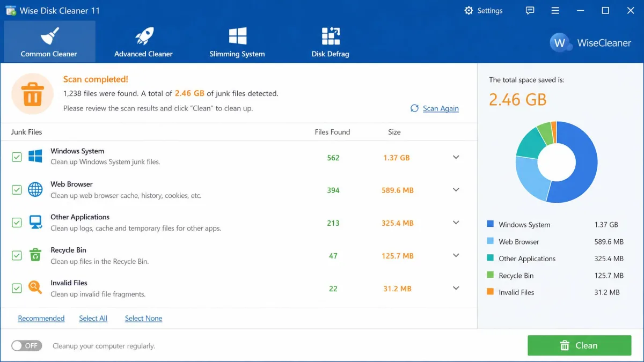Image resolution: width=644 pixels, height=362 pixels.
Task: Switch to the Slimming System tab
Action: (237, 42)
